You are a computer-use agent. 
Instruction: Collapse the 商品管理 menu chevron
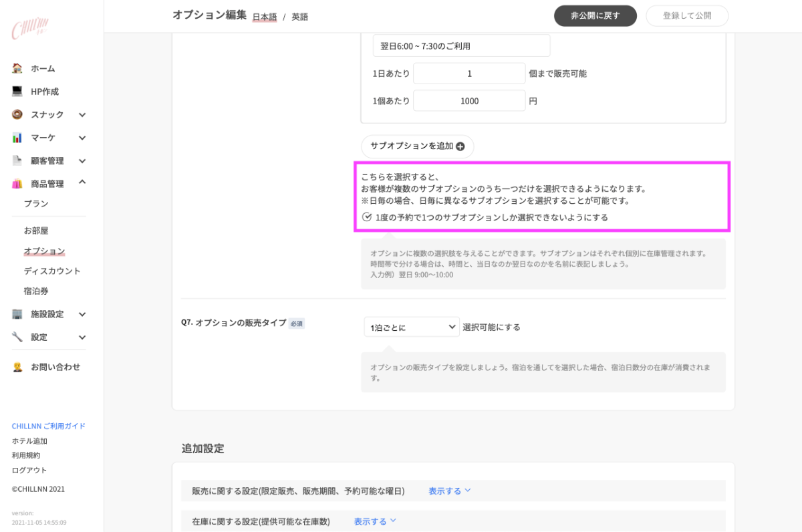tap(82, 182)
